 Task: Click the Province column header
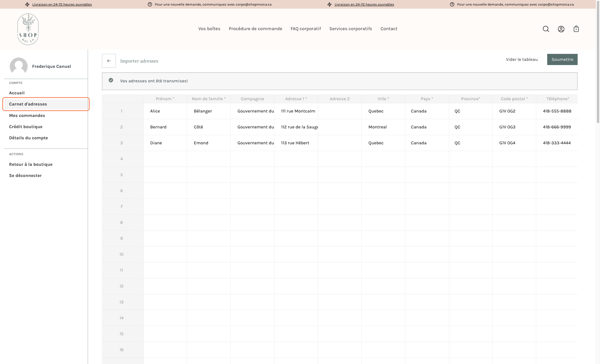[x=471, y=99]
